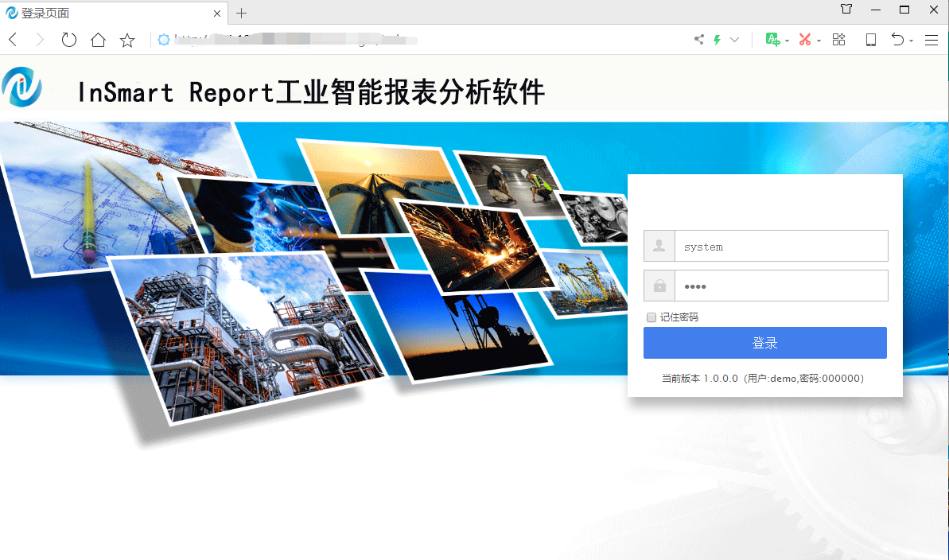Click the lock icon beside password

[x=659, y=286]
